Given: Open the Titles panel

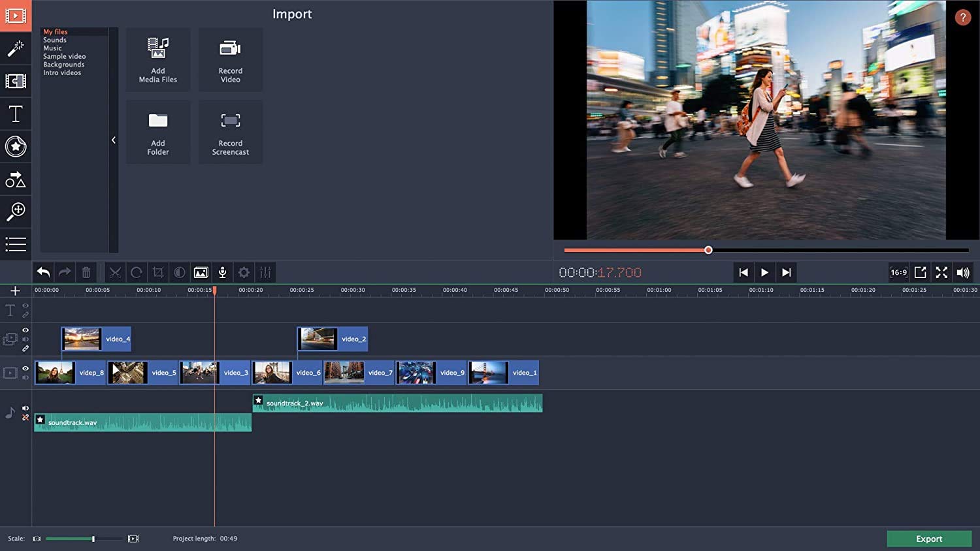Looking at the screenshot, I should pos(16,114).
